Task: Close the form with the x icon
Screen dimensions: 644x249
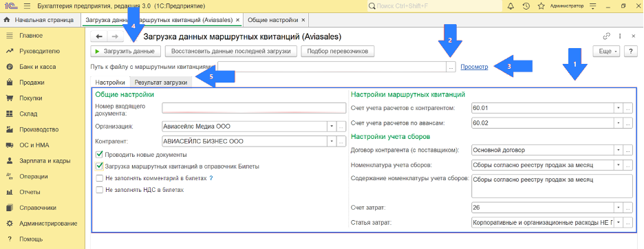Action: pyautogui.click(x=633, y=36)
